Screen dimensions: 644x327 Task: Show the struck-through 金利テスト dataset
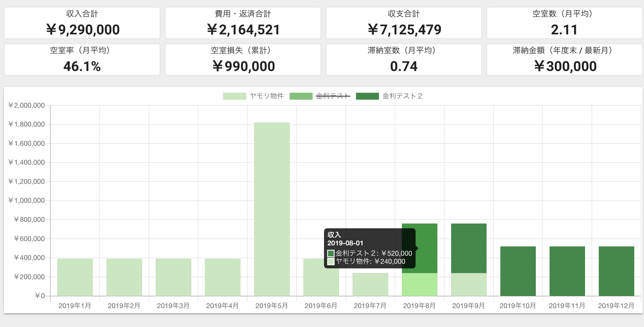[333, 96]
